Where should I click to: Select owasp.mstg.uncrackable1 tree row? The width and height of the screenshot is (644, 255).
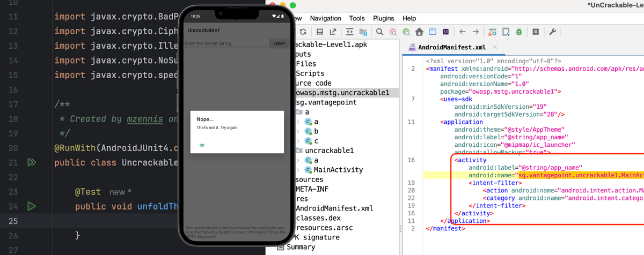click(347, 93)
